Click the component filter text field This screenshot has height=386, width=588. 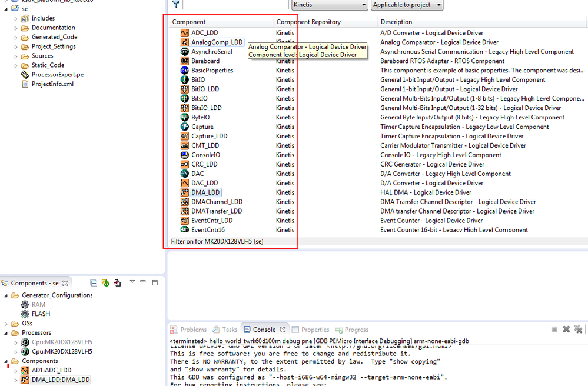pyautogui.click(x=235, y=4)
